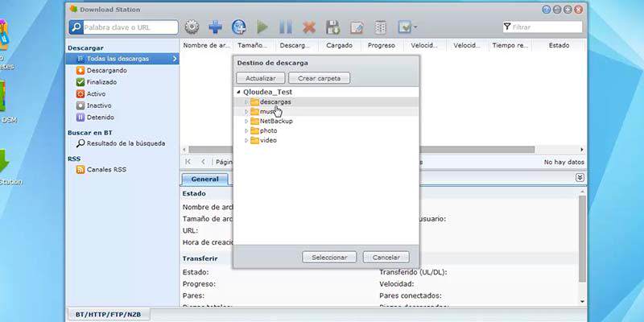Sort by Progreso column header
Image resolution: width=644 pixels, height=322 pixels.
coord(381,46)
